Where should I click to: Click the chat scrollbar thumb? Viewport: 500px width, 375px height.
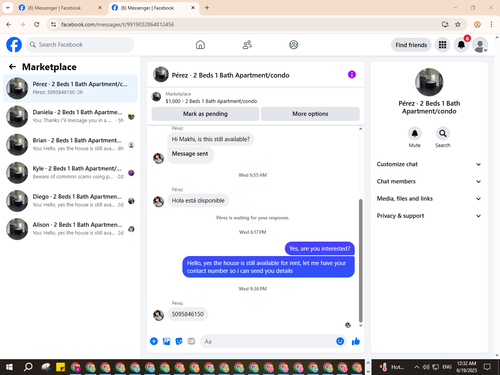[360, 260]
